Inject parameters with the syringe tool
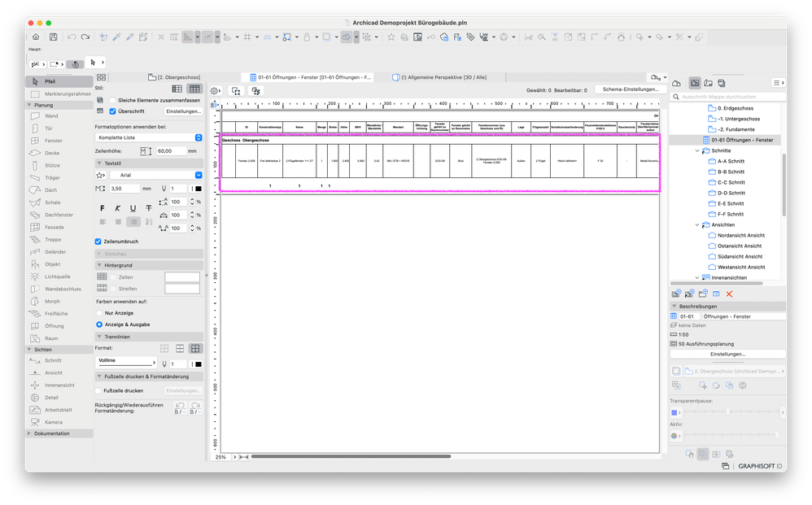Image resolution: width=812 pixels, height=505 pixels. click(130, 37)
